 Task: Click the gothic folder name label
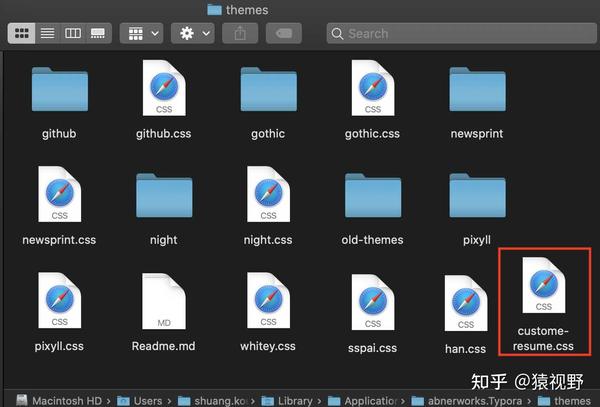coord(268,134)
